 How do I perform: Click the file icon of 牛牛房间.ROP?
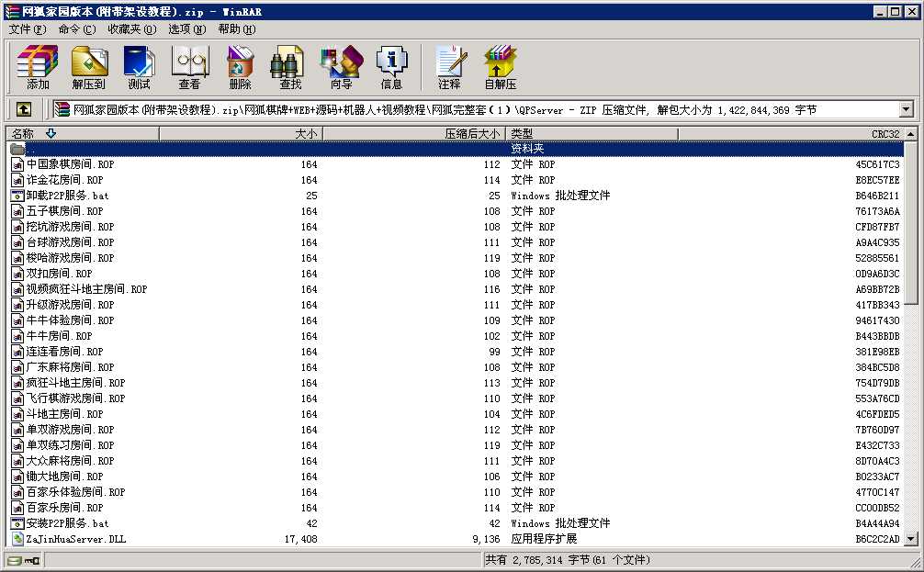click(17, 336)
